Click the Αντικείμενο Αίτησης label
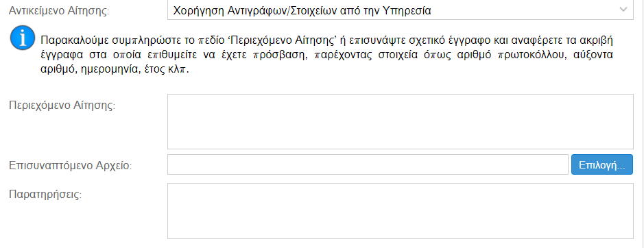 point(60,11)
